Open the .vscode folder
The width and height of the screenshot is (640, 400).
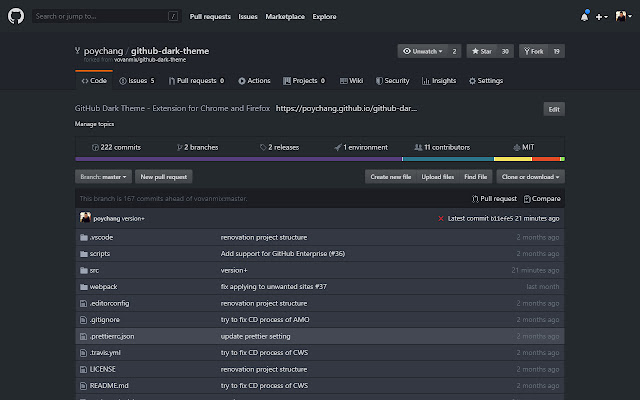[x=101, y=238]
